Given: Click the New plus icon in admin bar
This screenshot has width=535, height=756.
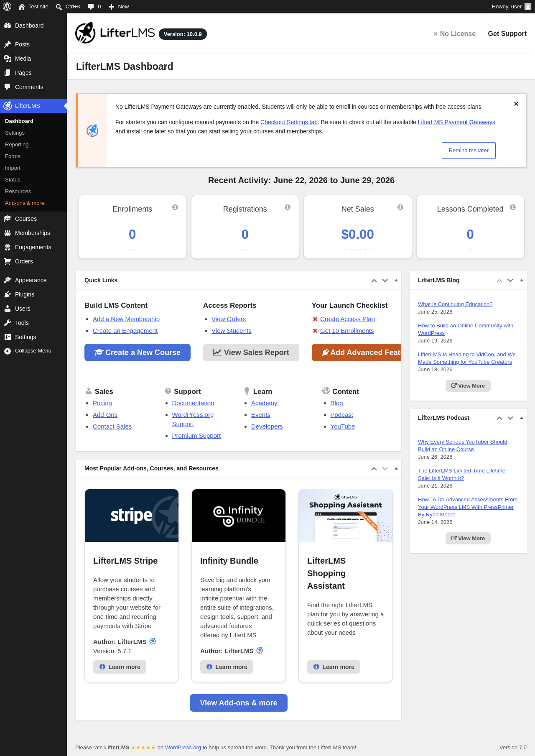Looking at the screenshot, I should click(111, 7).
